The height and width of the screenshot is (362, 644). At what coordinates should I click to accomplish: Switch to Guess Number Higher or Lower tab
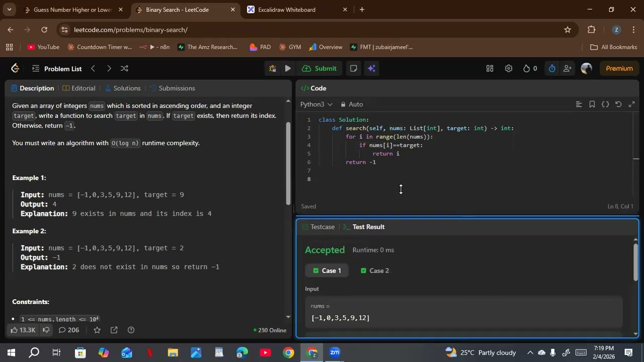point(73,10)
